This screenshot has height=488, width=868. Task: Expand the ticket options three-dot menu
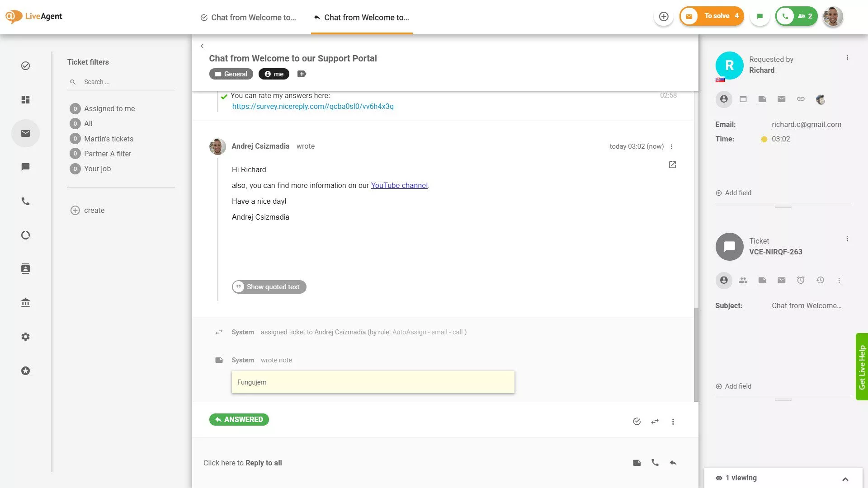[847, 238]
